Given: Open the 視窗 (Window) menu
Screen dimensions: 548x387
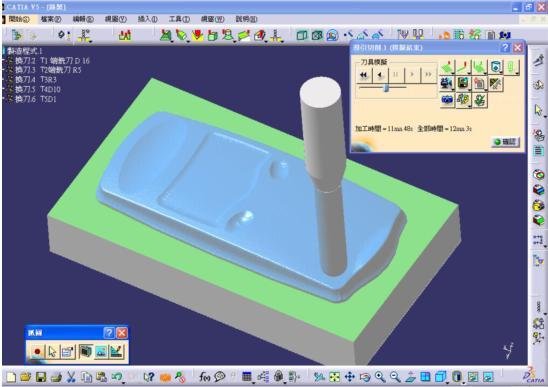Looking at the screenshot, I should coord(212,19).
